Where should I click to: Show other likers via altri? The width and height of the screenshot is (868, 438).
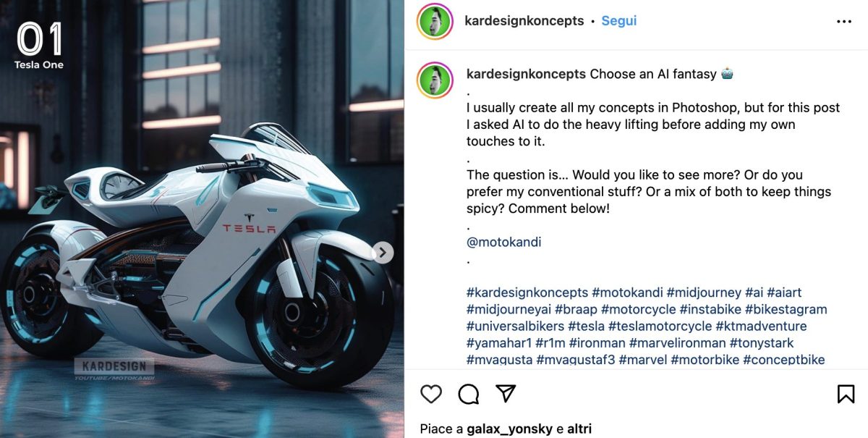[x=579, y=429]
